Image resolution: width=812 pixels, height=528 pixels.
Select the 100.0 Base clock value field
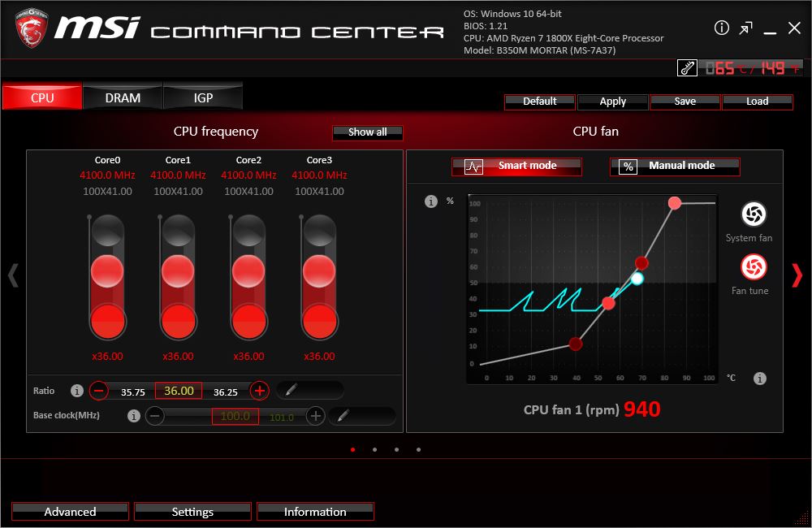pos(235,416)
